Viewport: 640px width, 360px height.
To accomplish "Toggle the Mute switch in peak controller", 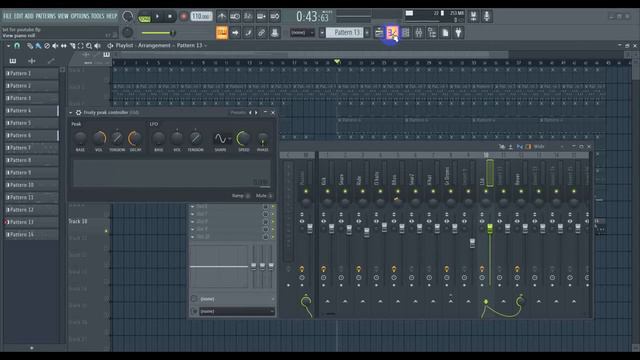I will (x=270, y=196).
